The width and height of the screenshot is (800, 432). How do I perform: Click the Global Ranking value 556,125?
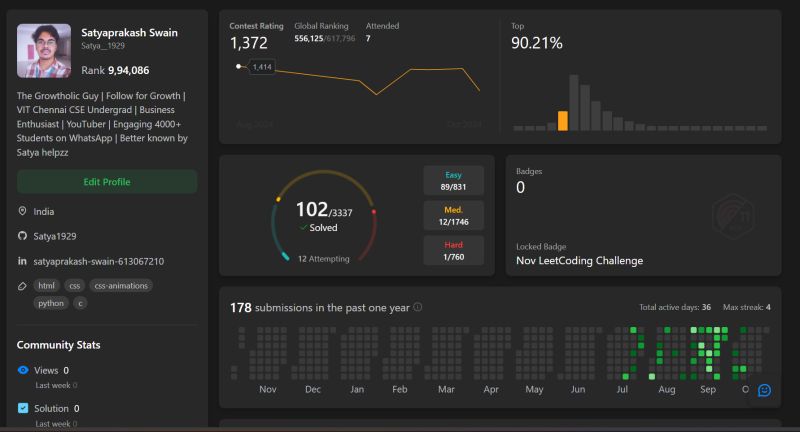click(x=309, y=38)
